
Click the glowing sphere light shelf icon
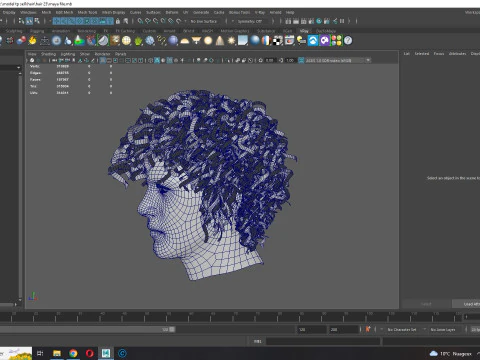[208, 41]
